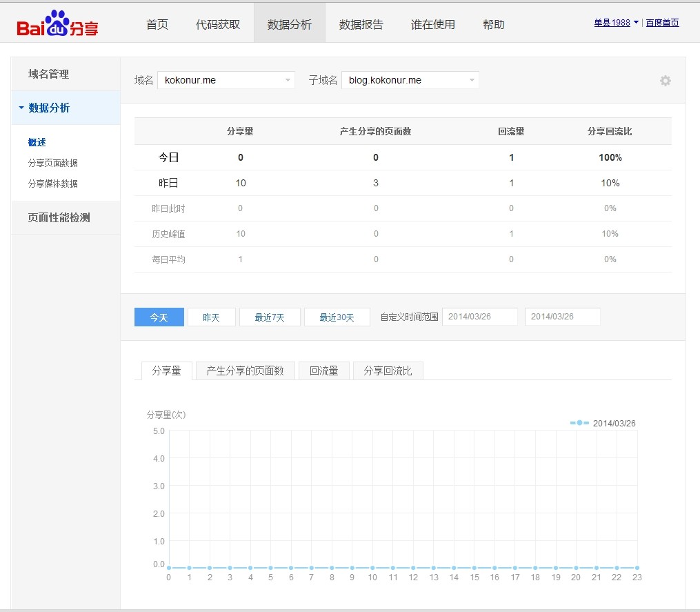The height and width of the screenshot is (612, 700).
Task: Click the 今日 row label
Action: [168, 157]
